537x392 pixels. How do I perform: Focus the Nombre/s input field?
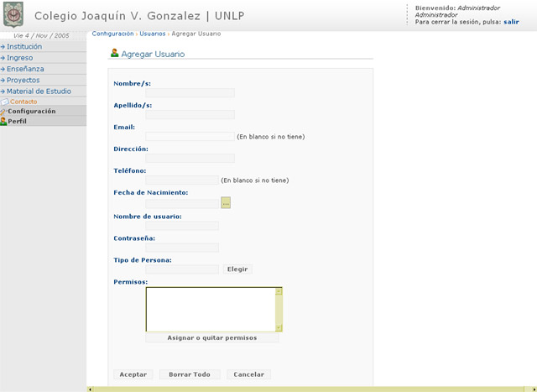point(190,92)
